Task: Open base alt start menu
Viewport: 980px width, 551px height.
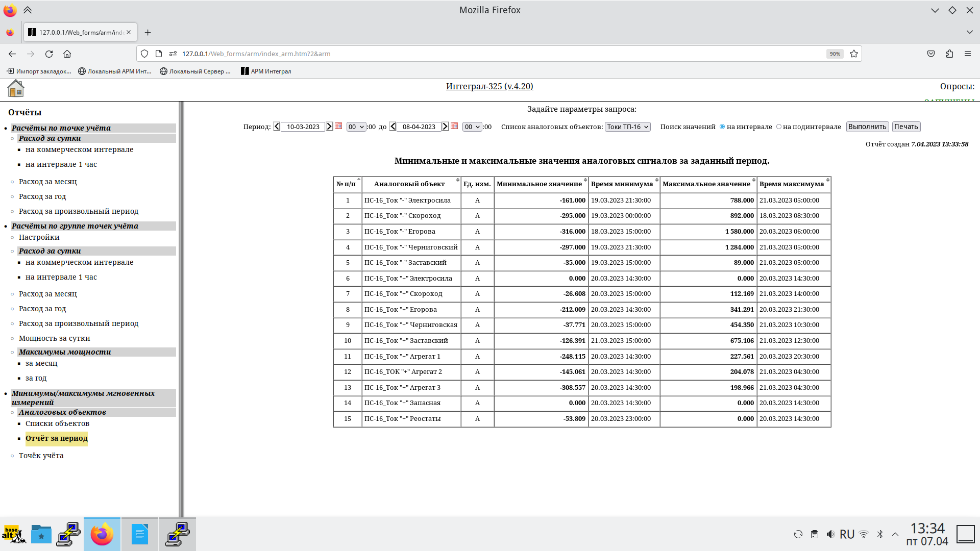Action: coord(13,534)
